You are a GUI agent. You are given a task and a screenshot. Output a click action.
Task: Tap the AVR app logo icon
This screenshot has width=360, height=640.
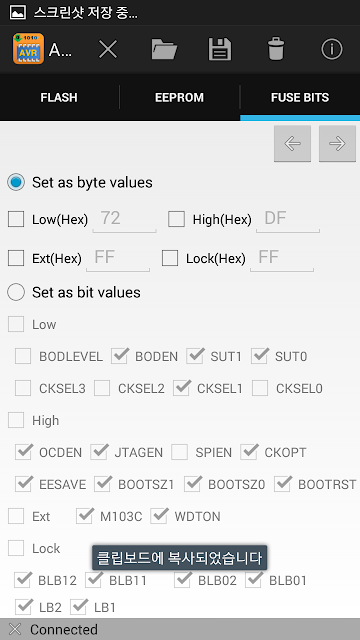click(x=28, y=49)
